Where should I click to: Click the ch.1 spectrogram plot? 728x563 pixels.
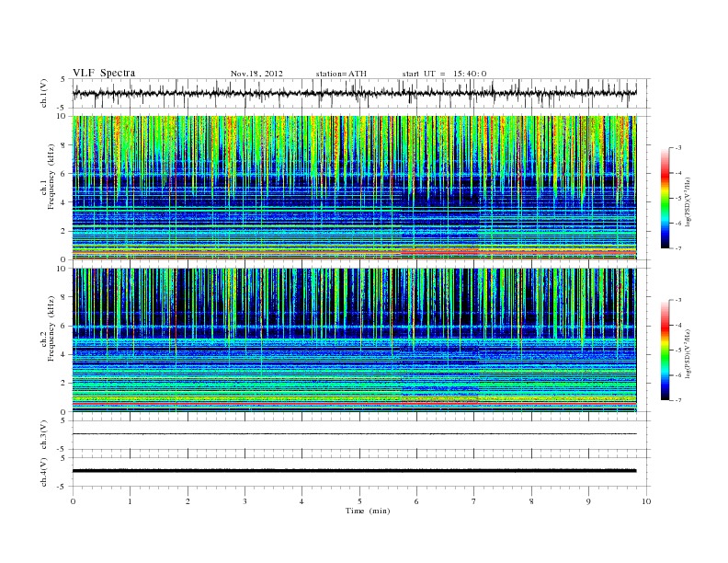354,188
